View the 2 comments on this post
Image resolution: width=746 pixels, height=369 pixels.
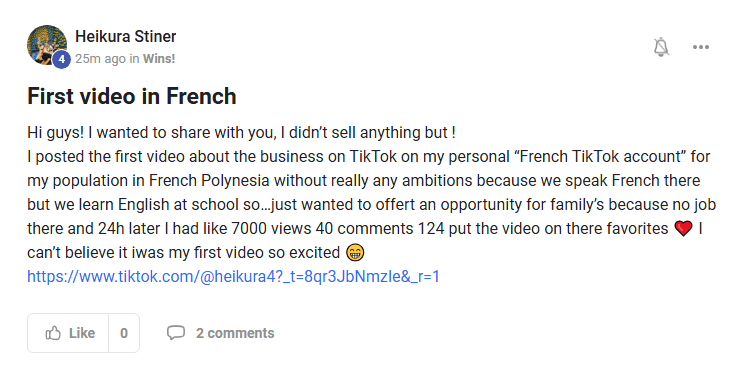pos(235,333)
